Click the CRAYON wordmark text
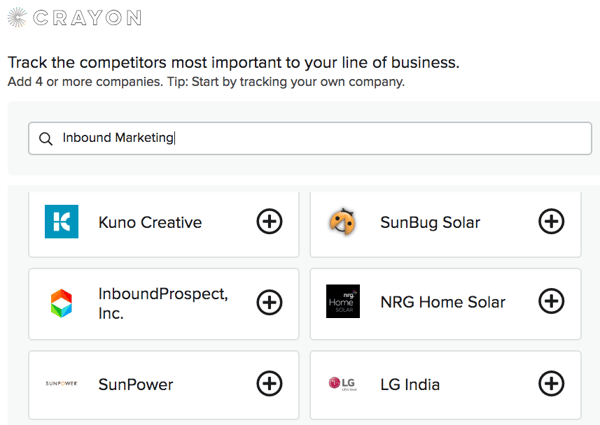Screen dimensions: 600x425 click(x=88, y=18)
